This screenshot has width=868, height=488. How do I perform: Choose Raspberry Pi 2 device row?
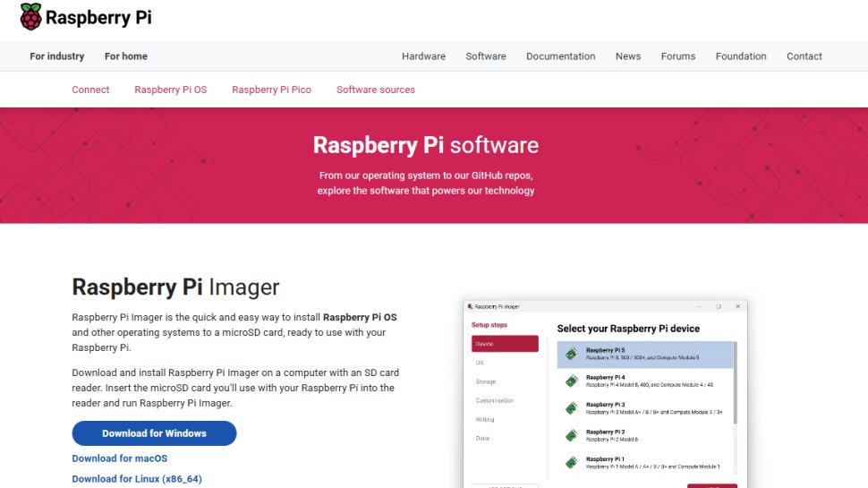645,435
